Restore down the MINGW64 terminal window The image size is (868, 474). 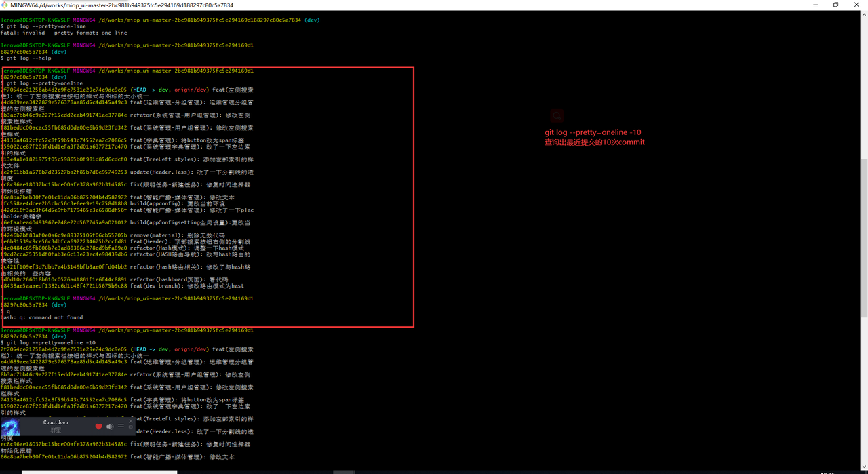(x=835, y=5)
